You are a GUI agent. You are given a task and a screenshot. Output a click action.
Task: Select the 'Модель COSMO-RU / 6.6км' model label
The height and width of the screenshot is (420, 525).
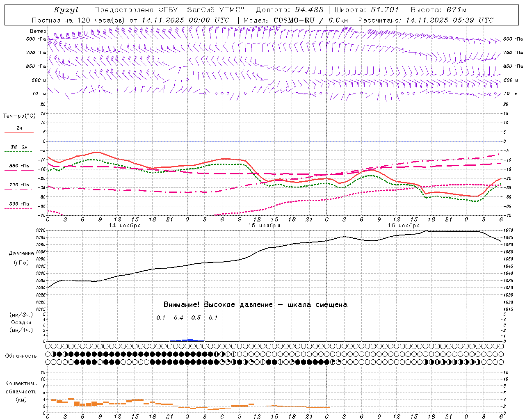click(295, 20)
